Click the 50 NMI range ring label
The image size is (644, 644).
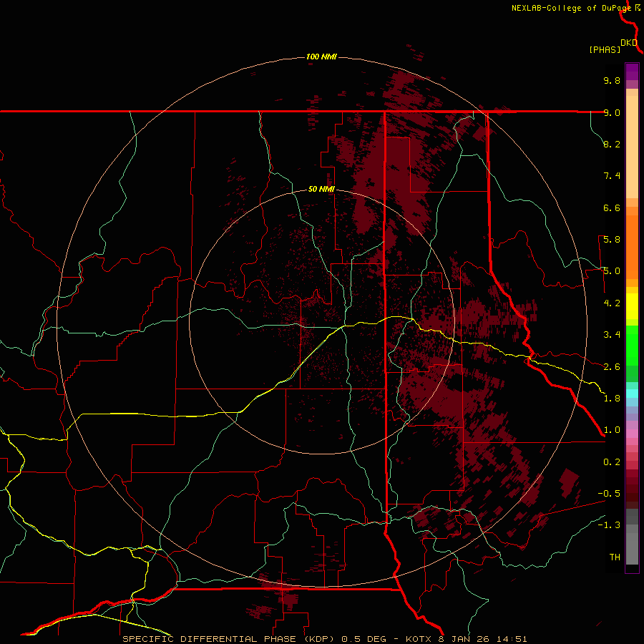click(x=321, y=189)
